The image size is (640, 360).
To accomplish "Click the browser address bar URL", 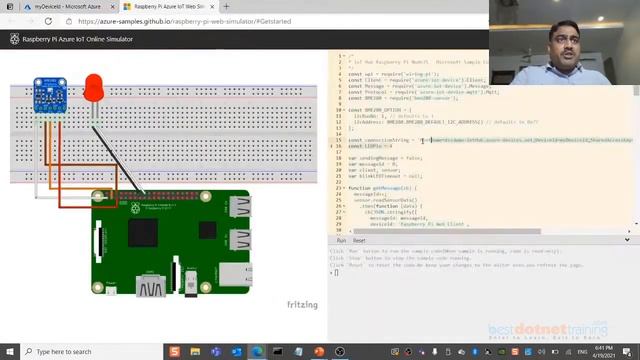I will [x=184, y=21].
